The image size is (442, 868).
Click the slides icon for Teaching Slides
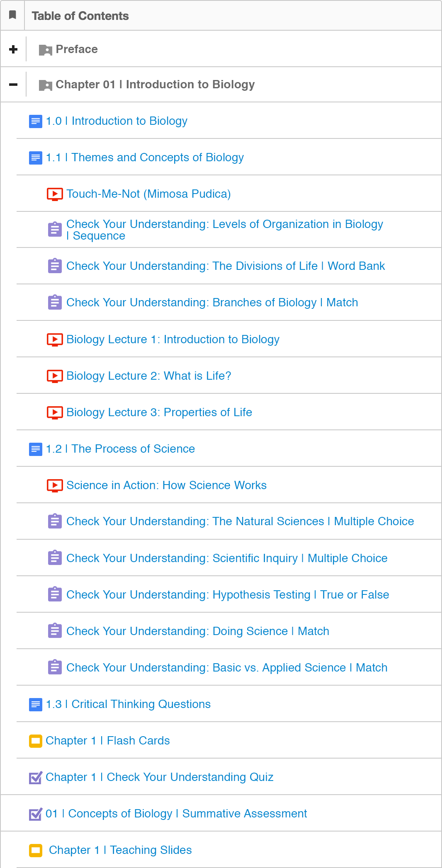(x=36, y=851)
